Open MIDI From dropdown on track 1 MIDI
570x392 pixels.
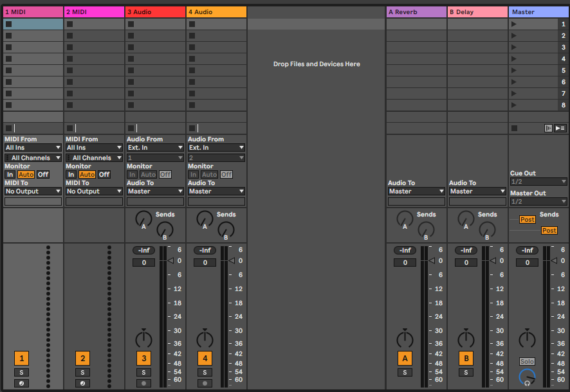pos(33,148)
